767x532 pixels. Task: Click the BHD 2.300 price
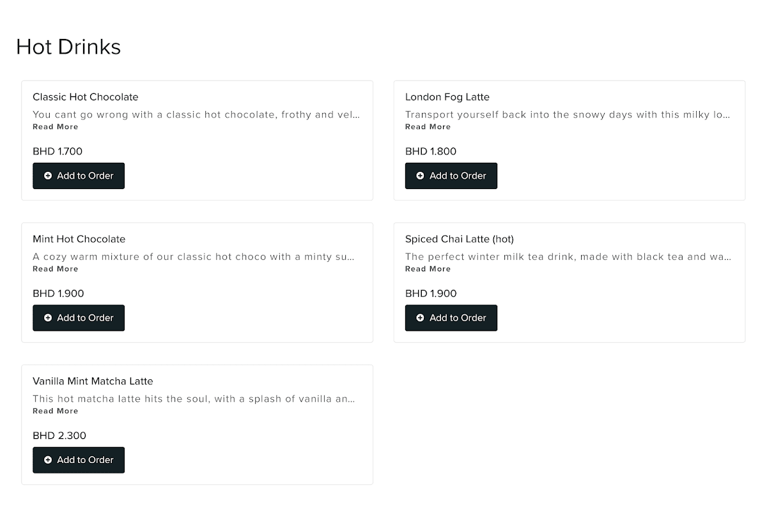(x=59, y=436)
